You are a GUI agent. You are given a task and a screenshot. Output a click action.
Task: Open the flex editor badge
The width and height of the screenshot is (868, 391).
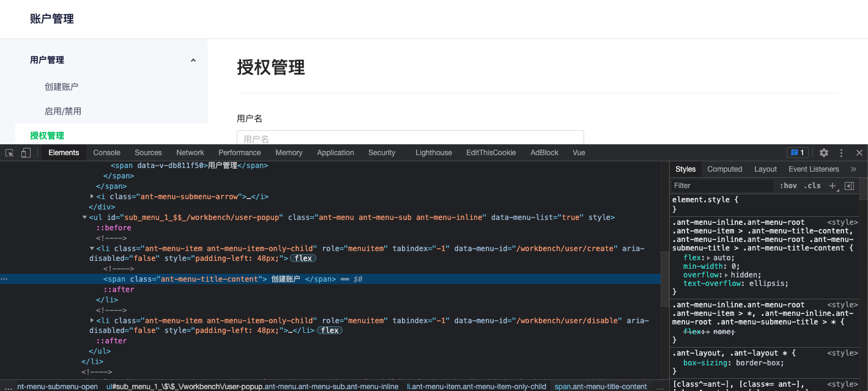pyautogui.click(x=303, y=258)
